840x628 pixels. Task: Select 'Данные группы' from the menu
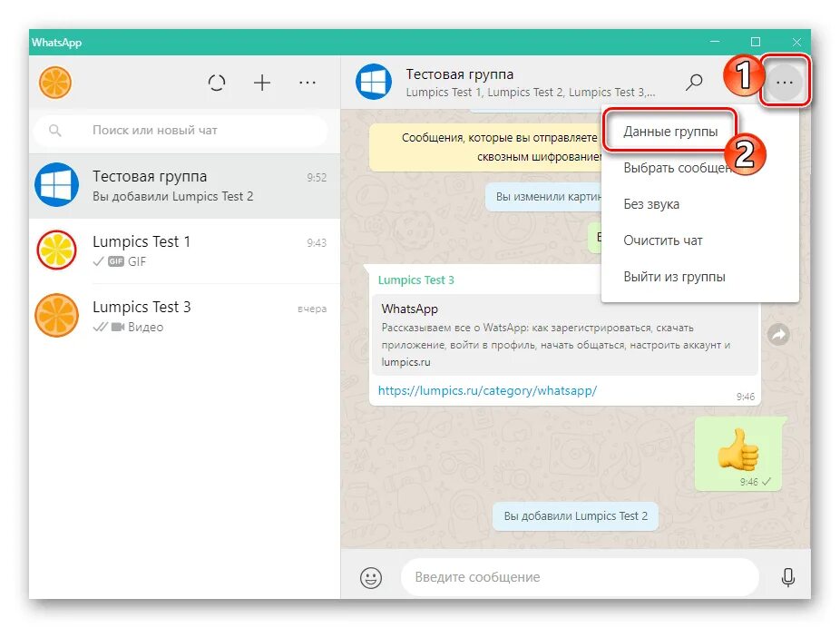pos(670,132)
